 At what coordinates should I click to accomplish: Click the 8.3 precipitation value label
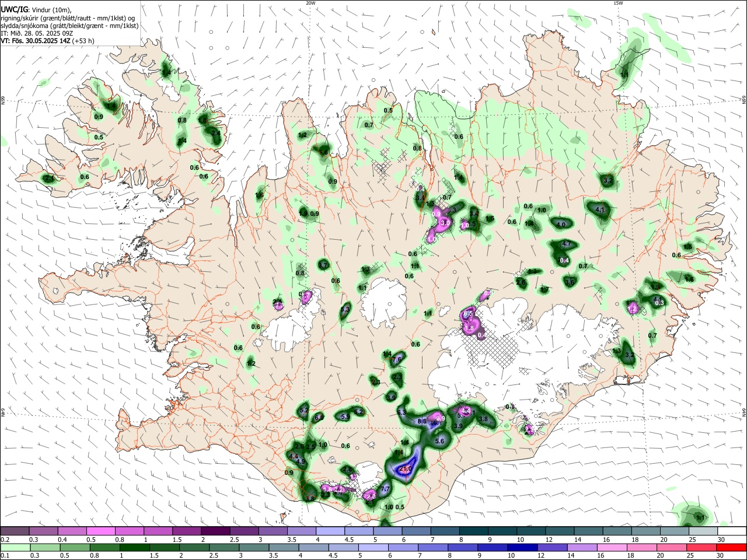(x=422, y=421)
